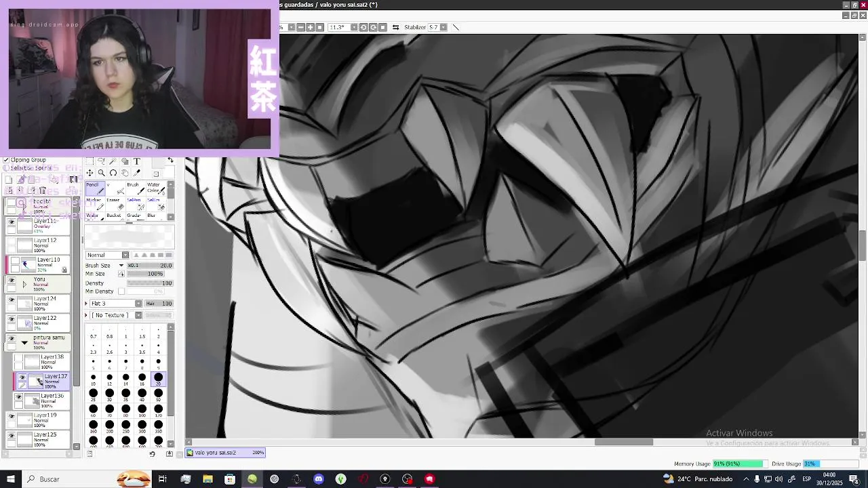
Task: Click the zoom in plus button
Action: [311, 27]
